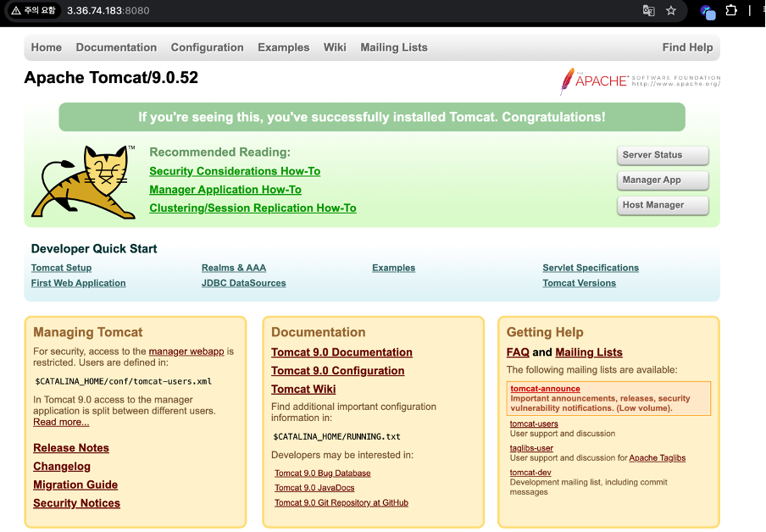Open Clustering/Session Replication How-To link
The image size is (766, 532).
(x=253, y=208)
